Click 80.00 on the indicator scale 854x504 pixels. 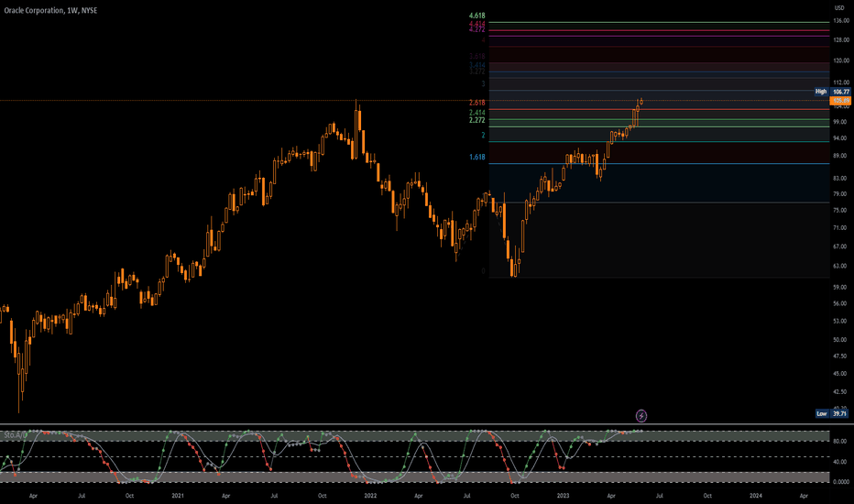839,442
